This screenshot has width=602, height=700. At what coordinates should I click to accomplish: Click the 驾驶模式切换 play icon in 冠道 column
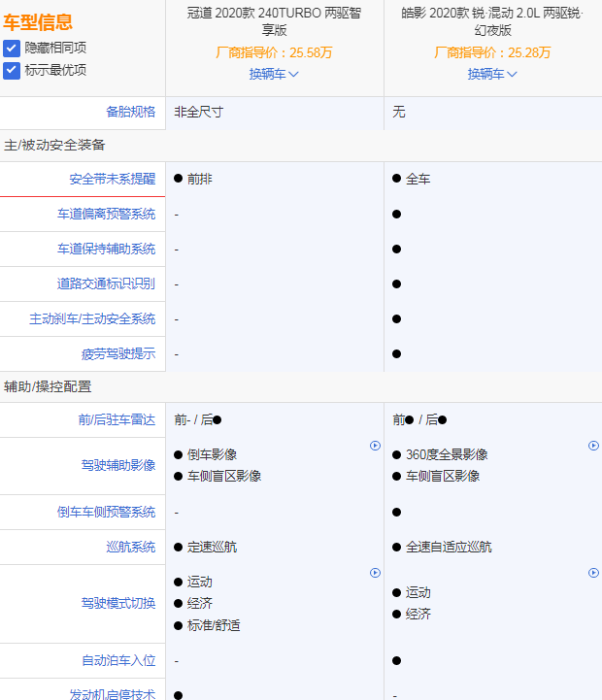[375, 573]
